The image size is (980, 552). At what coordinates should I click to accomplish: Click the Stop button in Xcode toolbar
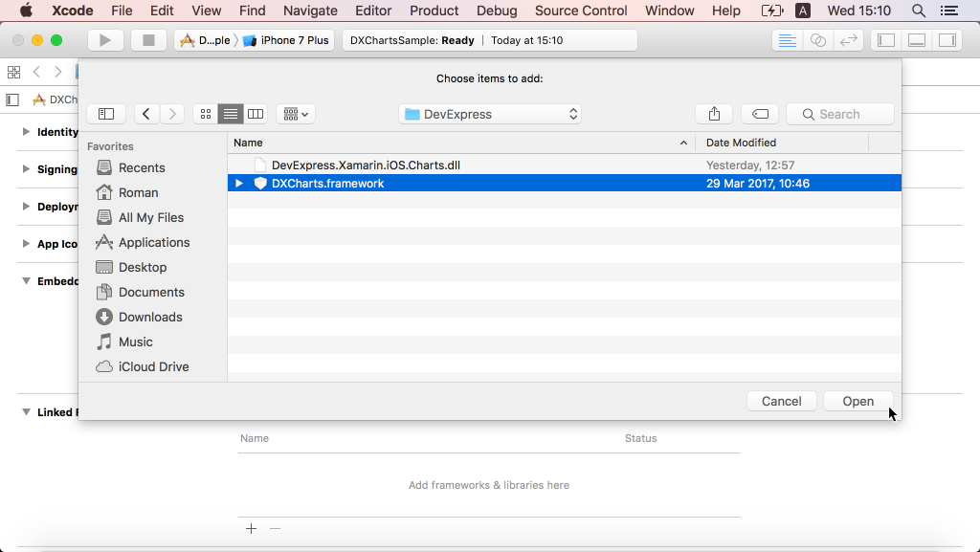click(148, 39)
